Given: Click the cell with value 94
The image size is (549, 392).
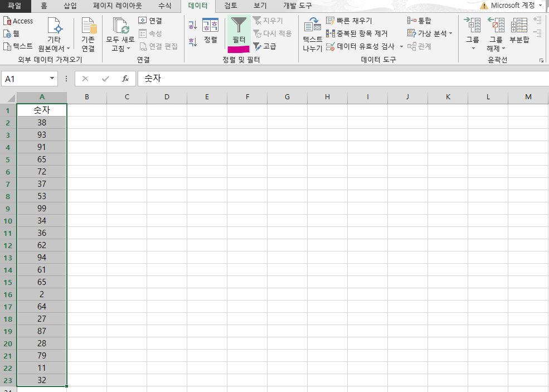Looking at the screenshot, I should click(x=42, y=258).
